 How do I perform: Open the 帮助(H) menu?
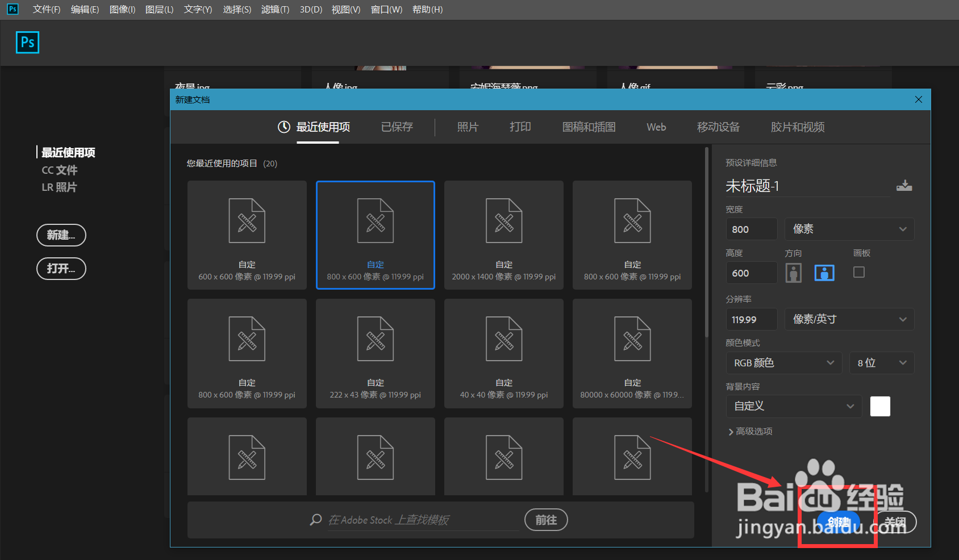pyautogui.click(x=427, y=10)
